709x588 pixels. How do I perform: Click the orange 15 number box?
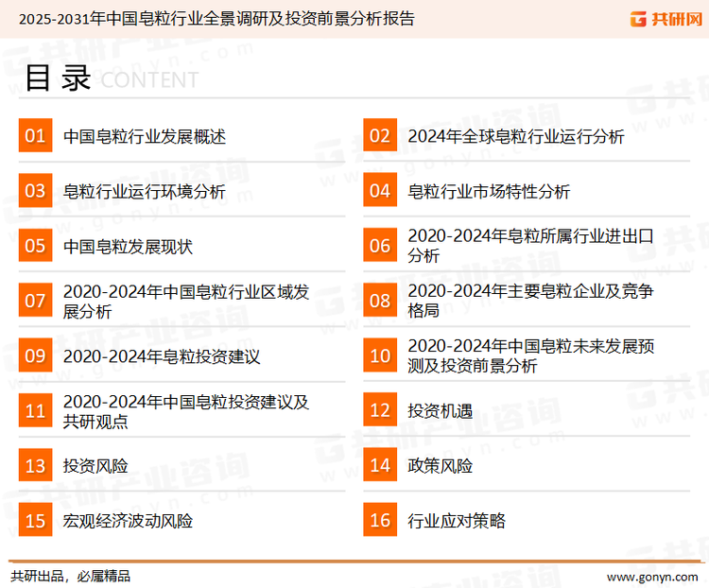[x=35, y=520]
